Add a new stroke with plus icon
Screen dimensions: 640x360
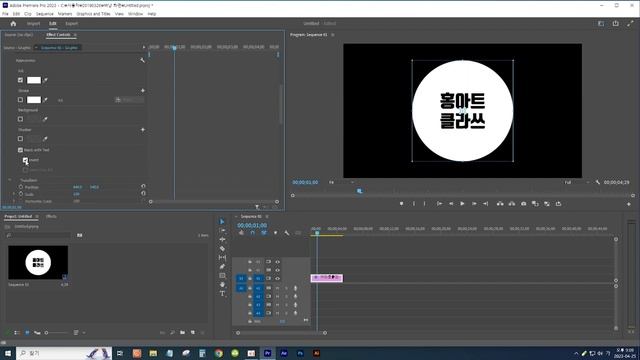[x=143, y=90]
